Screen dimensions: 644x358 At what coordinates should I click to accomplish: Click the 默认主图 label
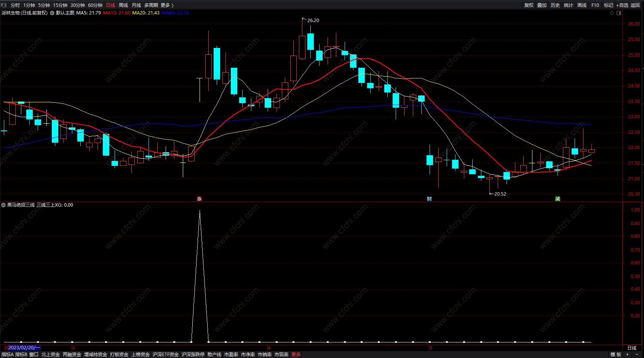(x=65, y=13)
